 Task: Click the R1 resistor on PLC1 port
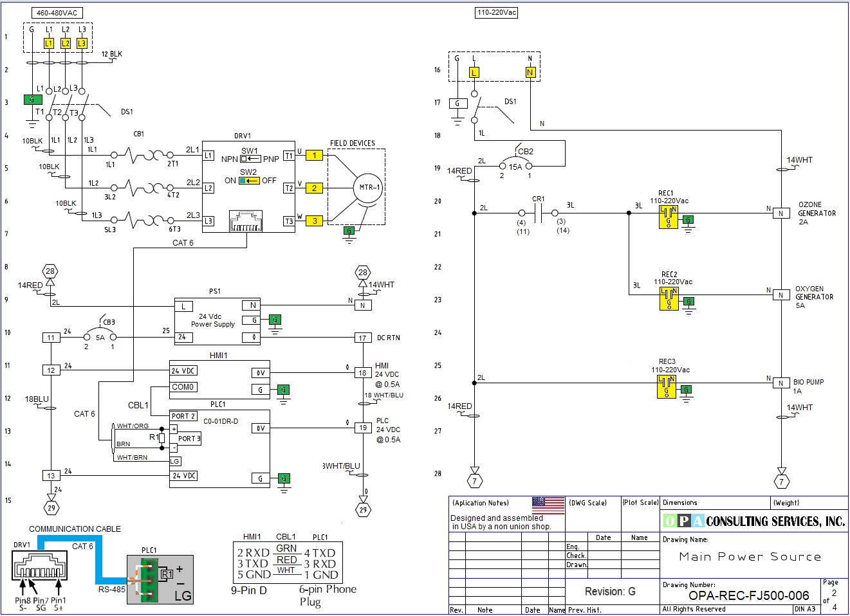pyautogui.click(x=162, y=438)
